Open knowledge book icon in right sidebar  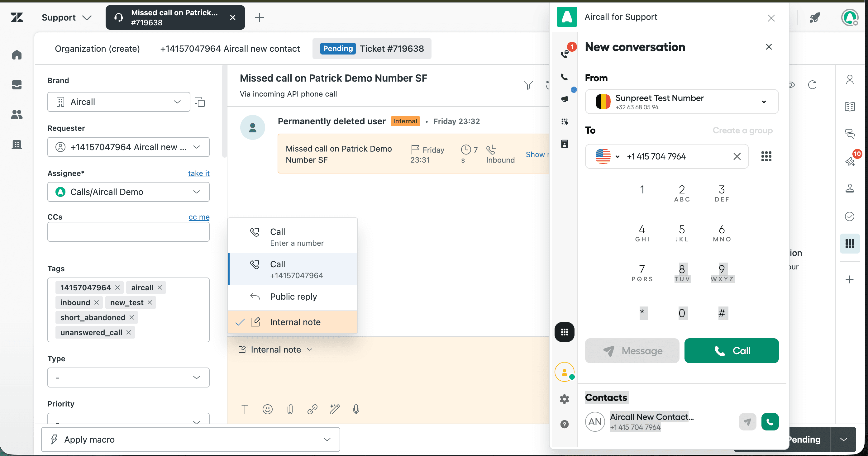point(850,107)
